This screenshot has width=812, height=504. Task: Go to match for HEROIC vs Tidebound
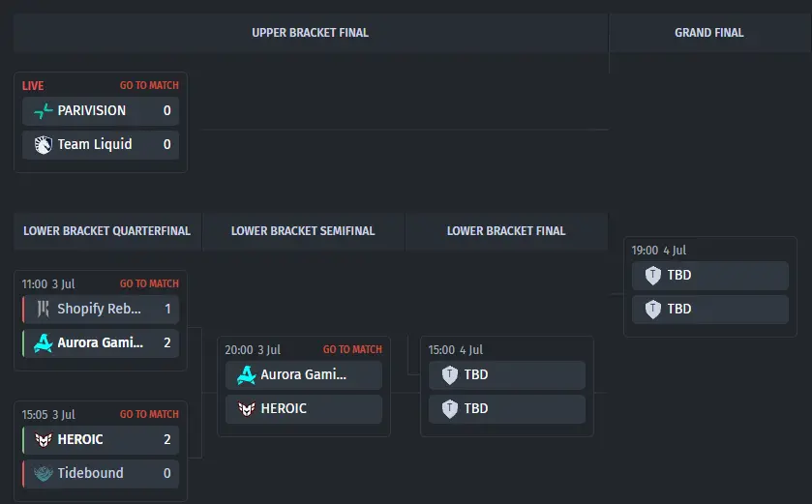tap(149, 414)
